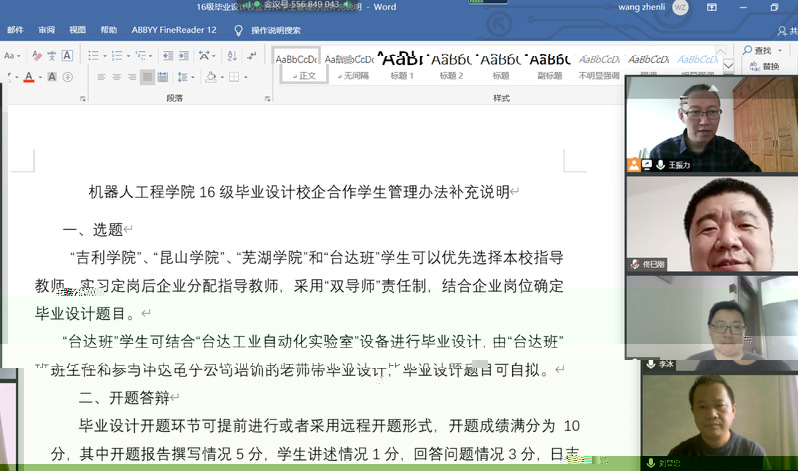Apply Distributed alignment icon

point(163,77)
